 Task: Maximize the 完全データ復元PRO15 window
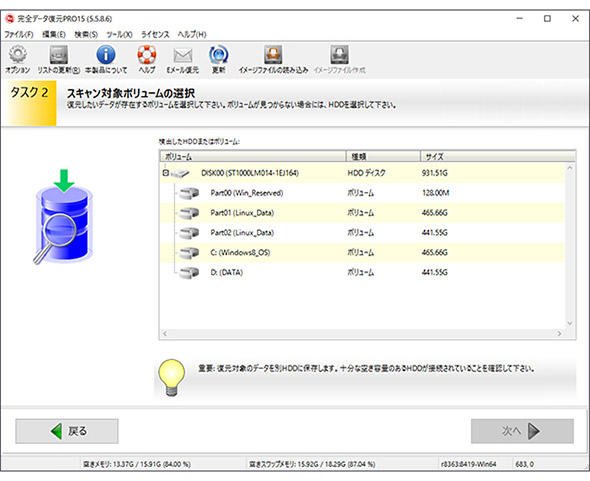click(547, 18)
